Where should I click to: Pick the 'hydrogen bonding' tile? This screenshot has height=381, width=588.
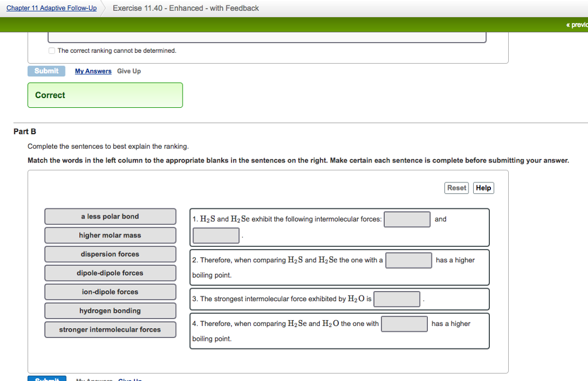point(110,311)
